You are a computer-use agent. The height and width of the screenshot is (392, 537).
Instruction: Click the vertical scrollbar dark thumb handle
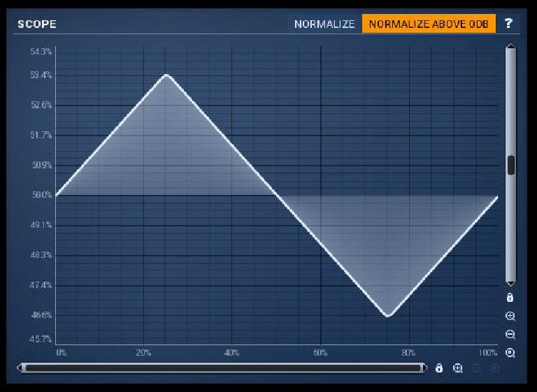510,165
